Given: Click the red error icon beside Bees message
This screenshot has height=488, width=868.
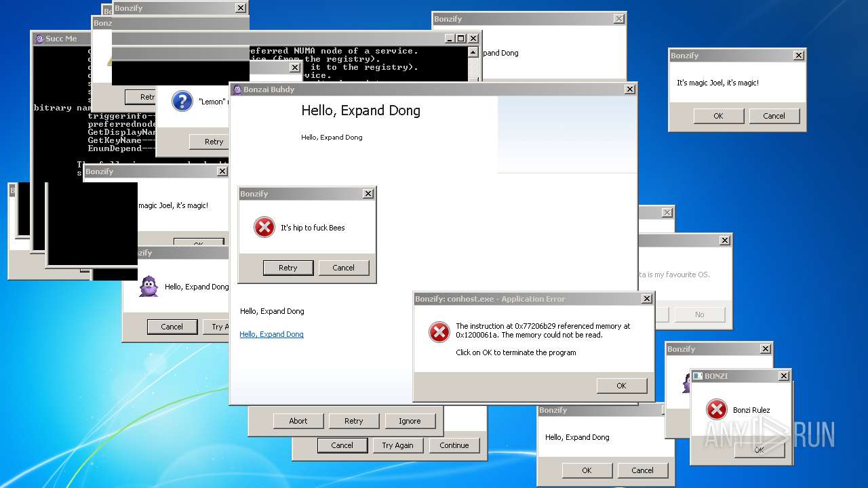Looking at the screenshot, I should 264,227.
